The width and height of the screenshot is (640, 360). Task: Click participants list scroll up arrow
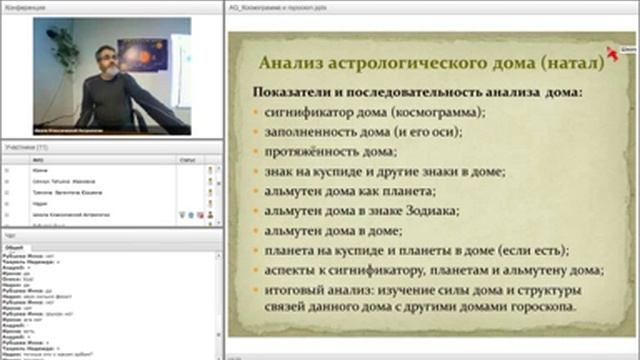219,168
